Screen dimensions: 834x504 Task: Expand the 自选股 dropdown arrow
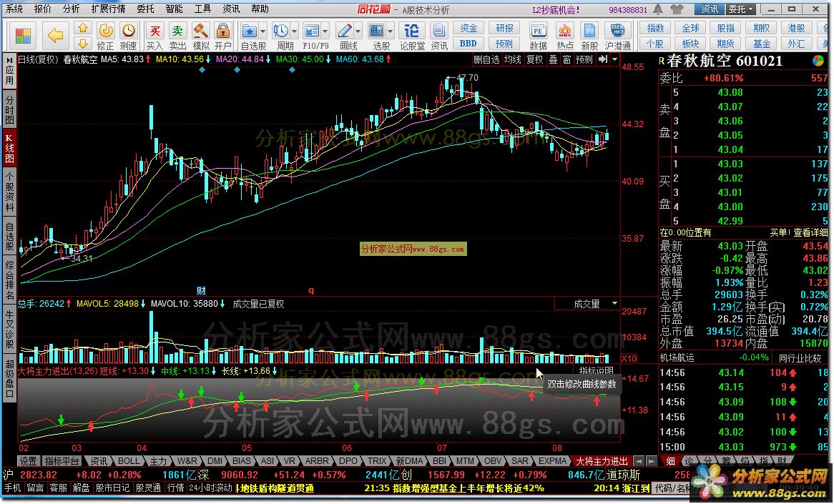(262, 31)
